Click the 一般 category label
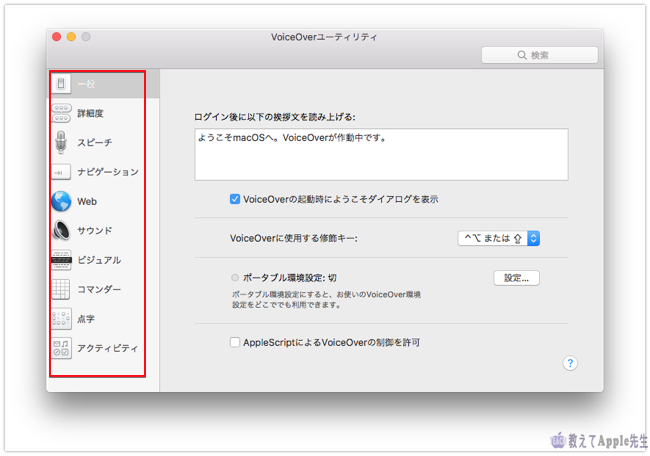The width and height of the screenshot is (650, 456). pos(86,84)
